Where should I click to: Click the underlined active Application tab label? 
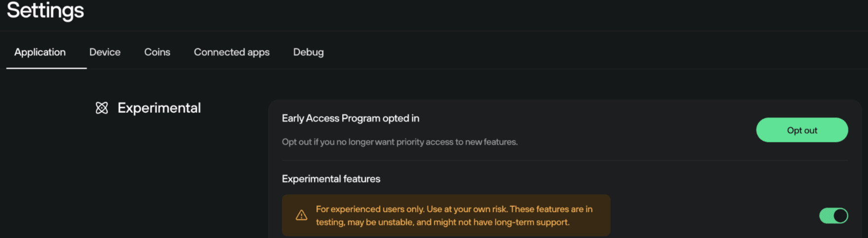(40, 52)
